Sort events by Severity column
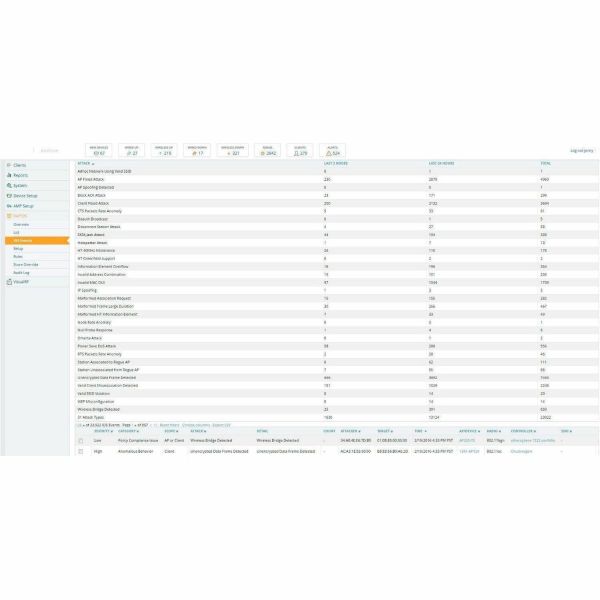The image size is (600, 600). pyautogui.click(x=103, y=431)
